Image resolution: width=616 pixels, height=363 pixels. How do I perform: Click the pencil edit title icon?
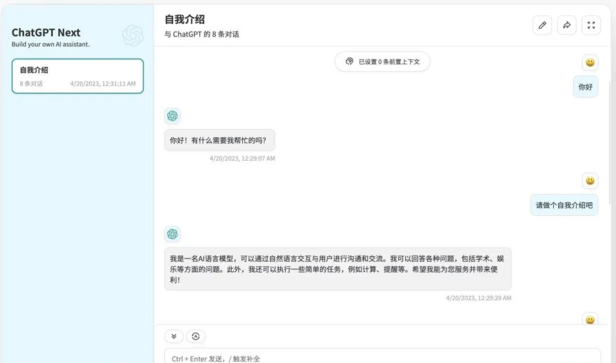542,25
